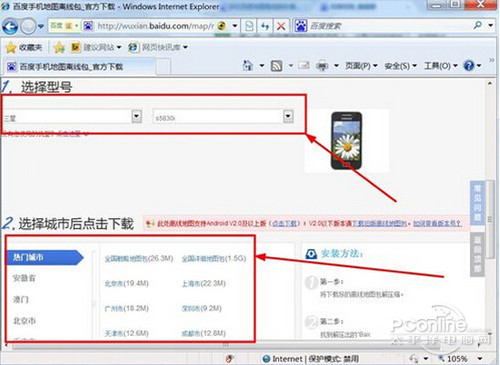The width and height of the screenshot is (500, 365).
Task: Click the Home page icon
Action: tap(247, 65)
